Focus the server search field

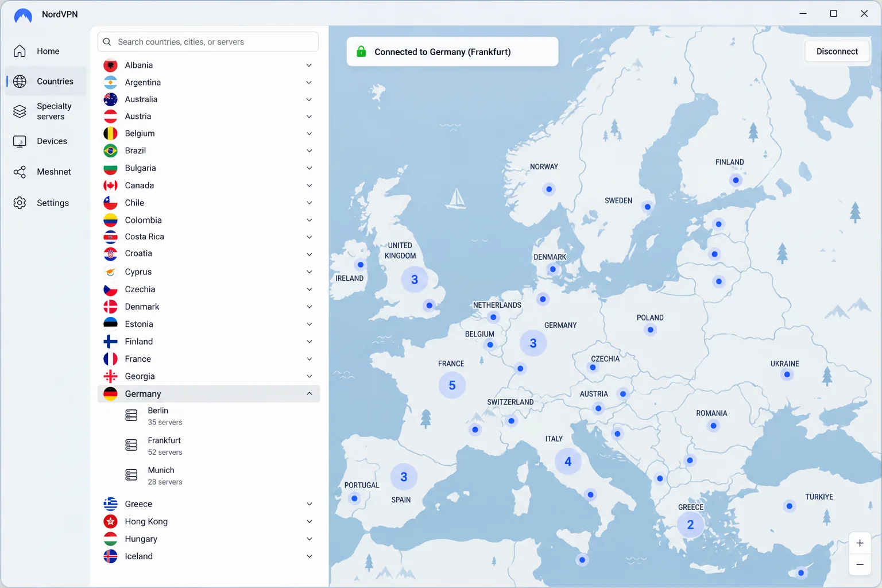click(x=208, y=42)
